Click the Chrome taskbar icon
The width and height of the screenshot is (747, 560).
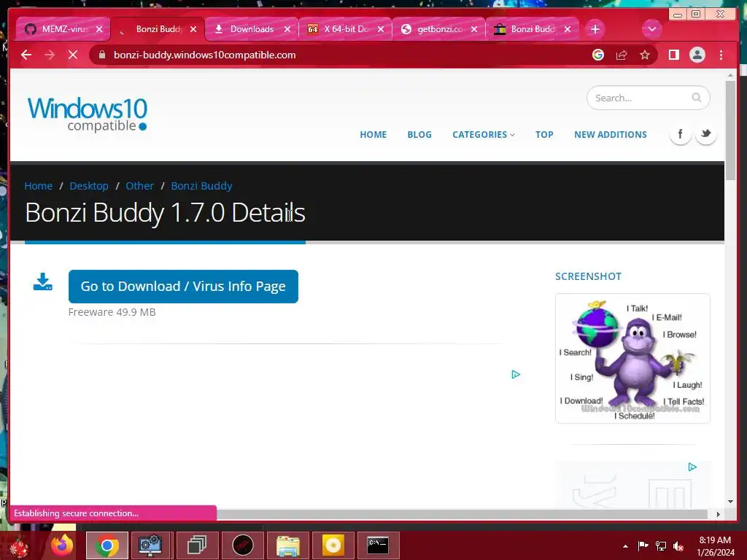[x=107, y=545]
